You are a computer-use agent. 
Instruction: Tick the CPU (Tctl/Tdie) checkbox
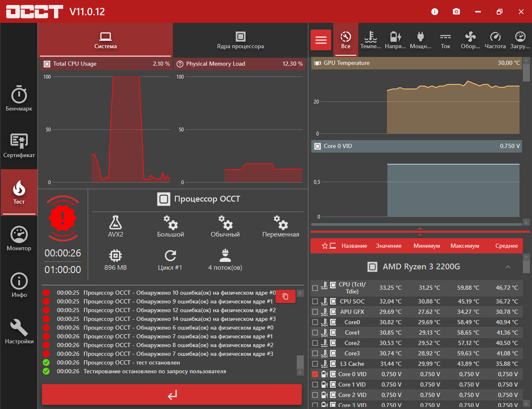tap(315, 288)
